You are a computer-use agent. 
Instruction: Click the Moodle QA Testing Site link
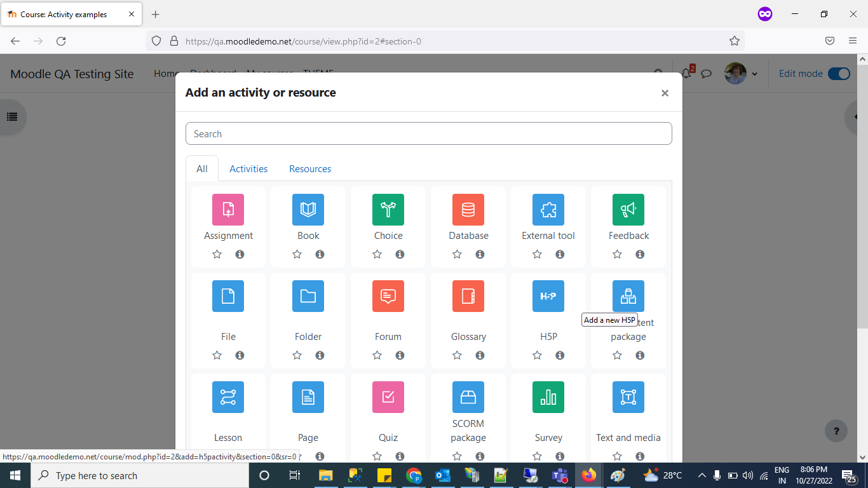[72, 74]
